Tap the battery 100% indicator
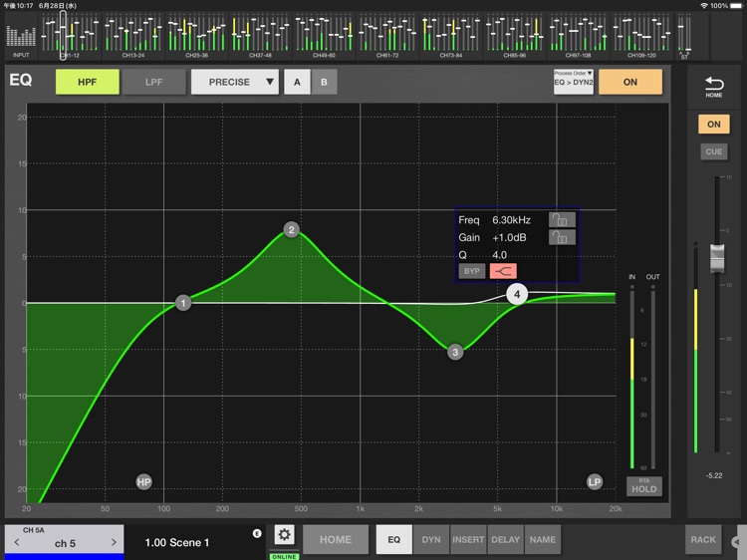The height and width of the screenshot is (560, 747). click(x=726, y=5)
